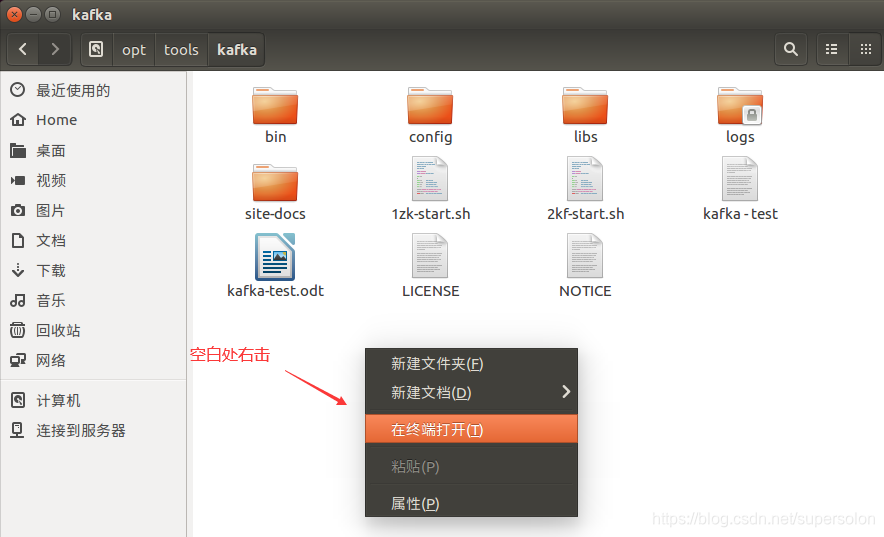Select the LICENSE file icon
This screenshot has height=537, width=884.
click(430, 256)
